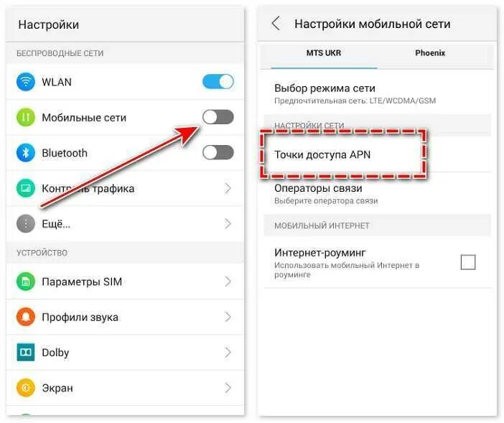Go back from Настройки мобильной сети

click(x=276, y=24)
